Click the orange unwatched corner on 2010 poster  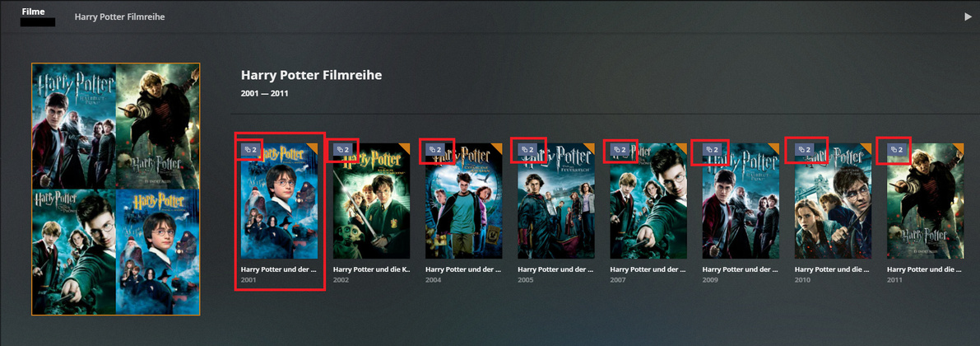(x=868, y=147)
